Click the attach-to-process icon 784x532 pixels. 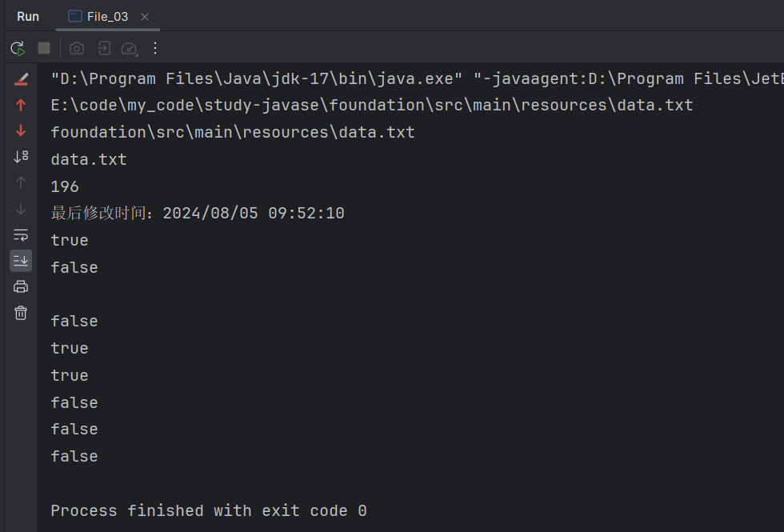pos(103,48)
